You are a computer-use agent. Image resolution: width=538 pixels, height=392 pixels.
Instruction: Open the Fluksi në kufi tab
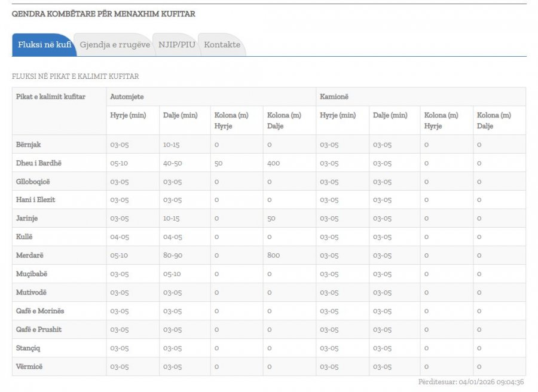coord(44,45)
